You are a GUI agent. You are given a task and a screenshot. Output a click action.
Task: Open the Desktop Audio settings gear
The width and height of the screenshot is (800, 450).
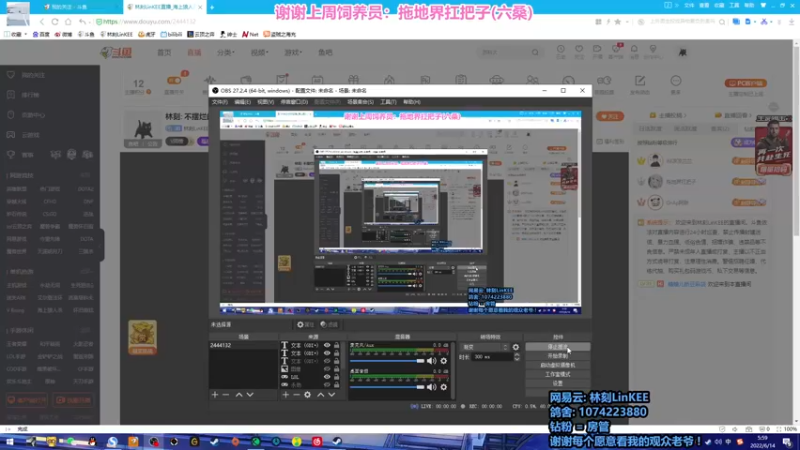click(443, 387)
